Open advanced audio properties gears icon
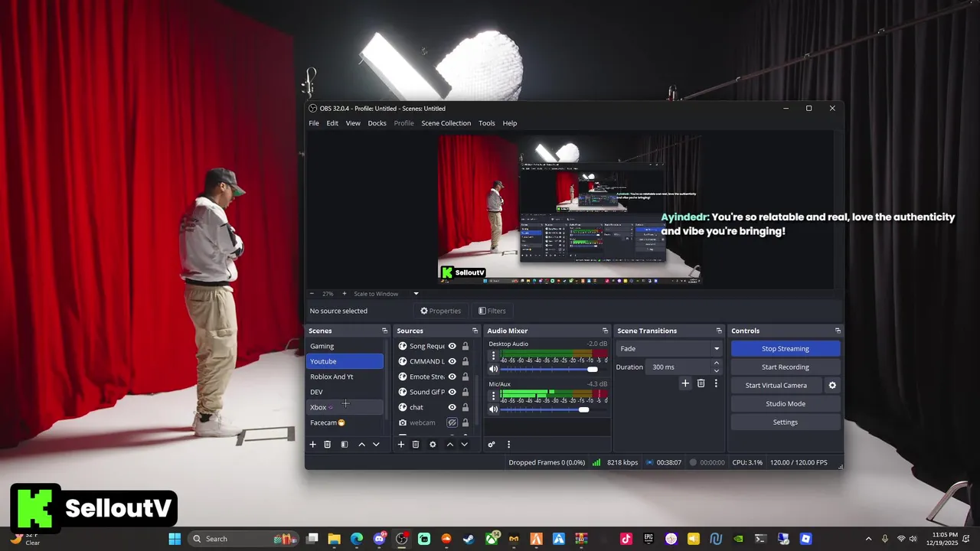Screen dimensions: 980x551 (x=492, y=445)
